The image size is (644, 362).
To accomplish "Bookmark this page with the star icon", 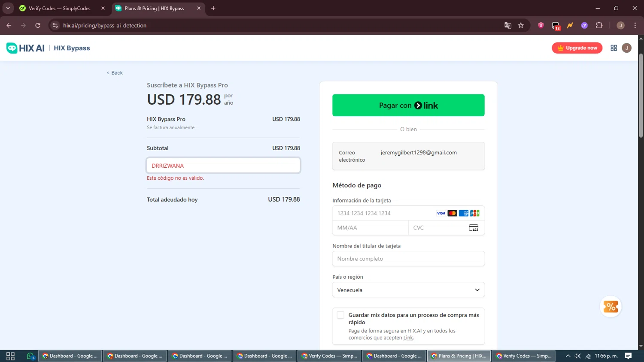I will coord(521,25).
